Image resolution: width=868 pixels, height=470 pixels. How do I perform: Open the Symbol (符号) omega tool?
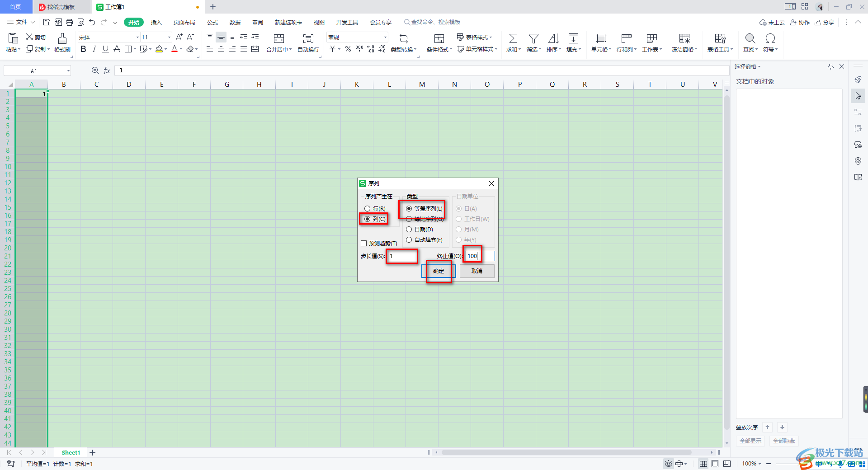[770, 43]
